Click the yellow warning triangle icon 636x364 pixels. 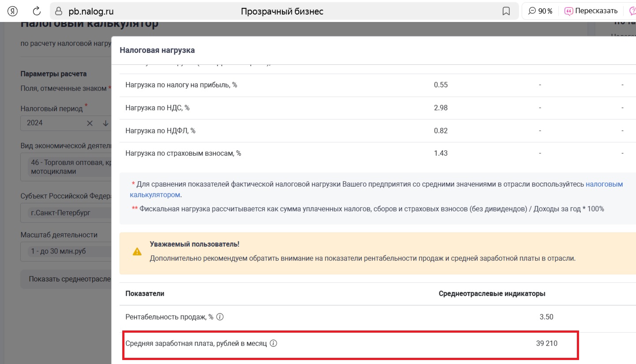click(x=137, y=251)
